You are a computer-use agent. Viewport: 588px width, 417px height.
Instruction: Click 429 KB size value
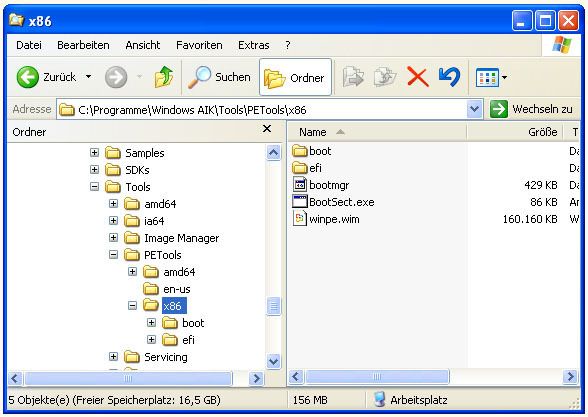[x=541, y=185]
